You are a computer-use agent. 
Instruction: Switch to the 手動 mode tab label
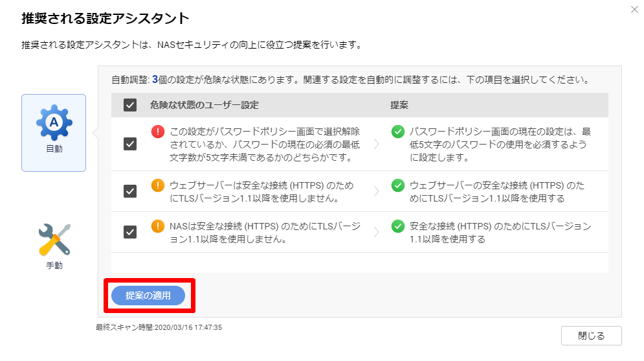click(54, 265)
